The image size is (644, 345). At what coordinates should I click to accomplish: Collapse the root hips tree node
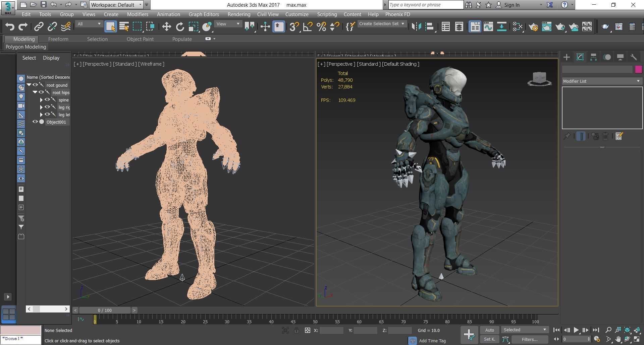[x=35, y=92]
